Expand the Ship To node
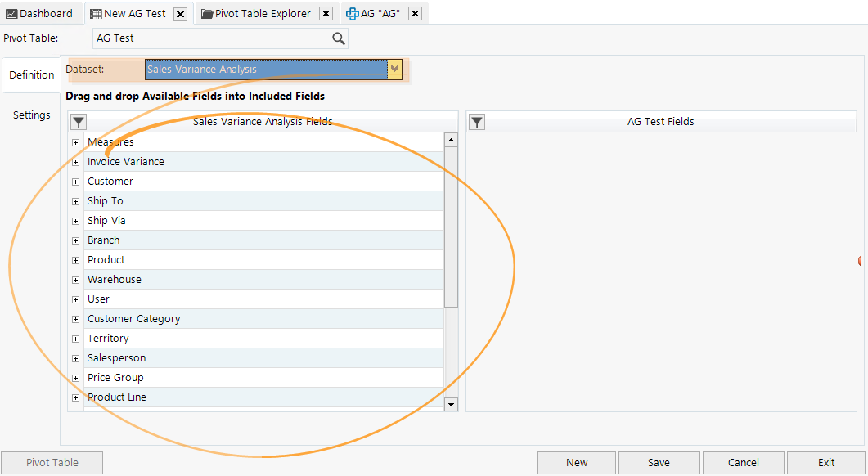The width and height of the screenshot is (868, 476). tap(76, 201)
